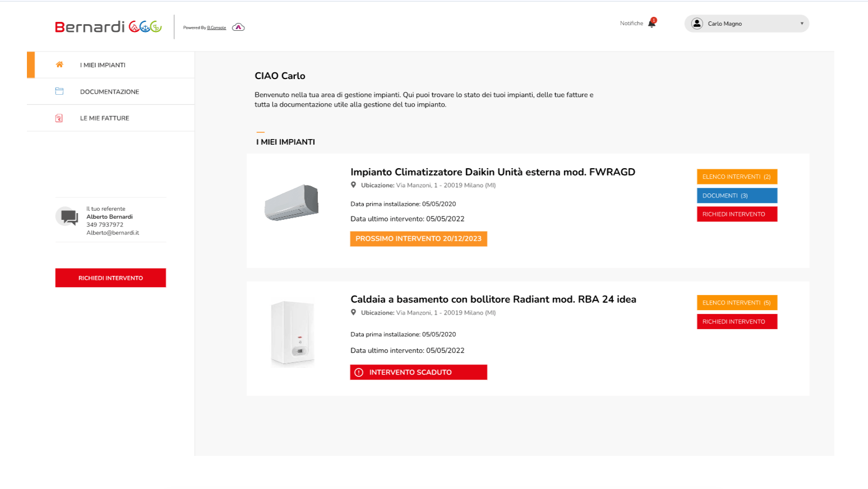Click the warning icon on Intervento Scaduto
The image size is (868, 489).
pyautogui.click(x=359, y=372)
